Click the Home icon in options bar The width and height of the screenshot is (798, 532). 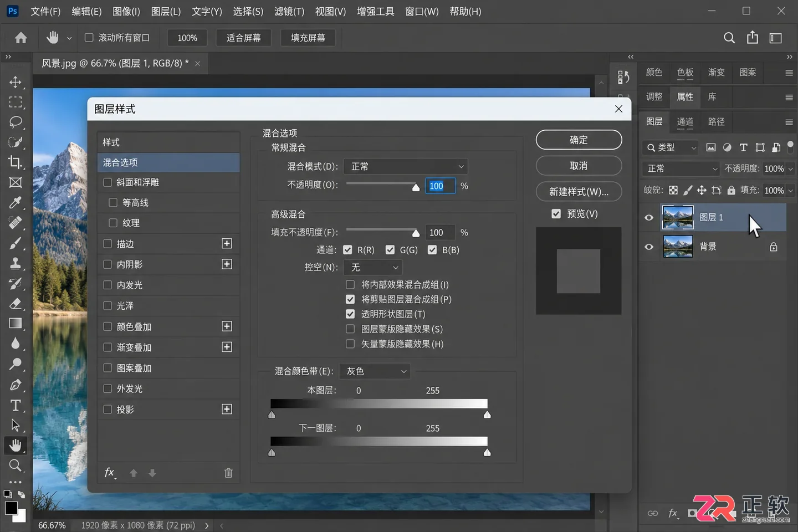tap(21, 38)
